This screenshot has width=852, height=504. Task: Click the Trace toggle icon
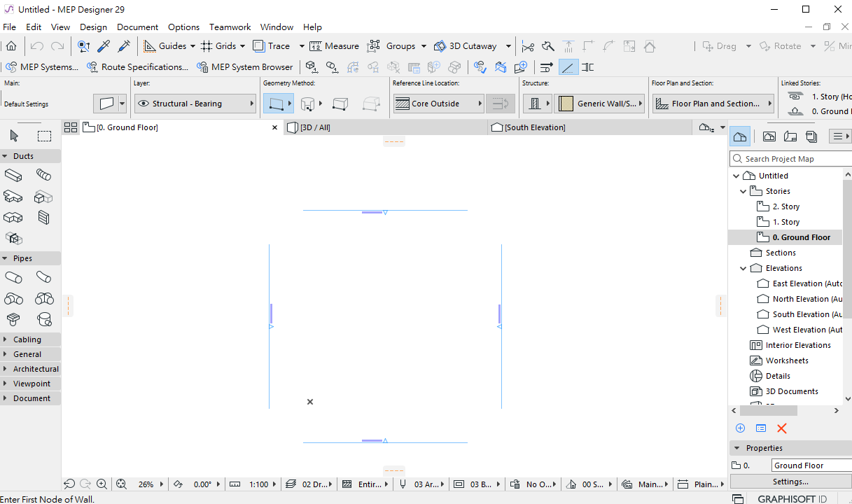click(x=259, y=46)
